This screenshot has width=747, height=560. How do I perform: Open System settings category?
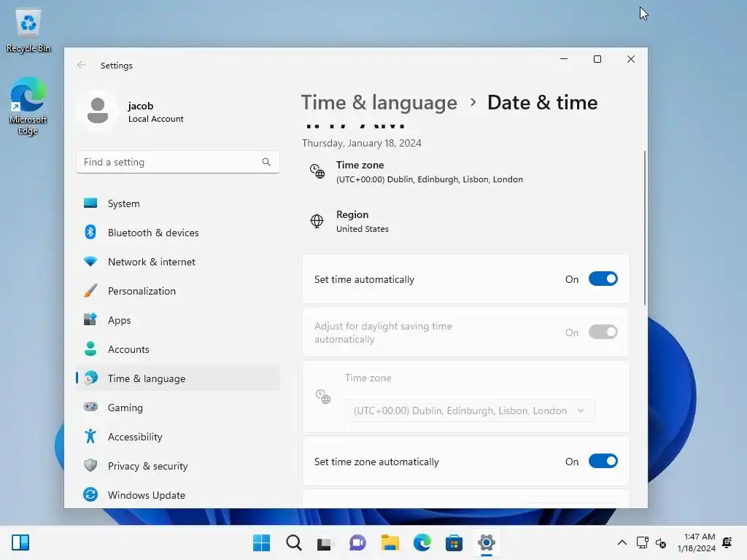[x=178, y=203]
